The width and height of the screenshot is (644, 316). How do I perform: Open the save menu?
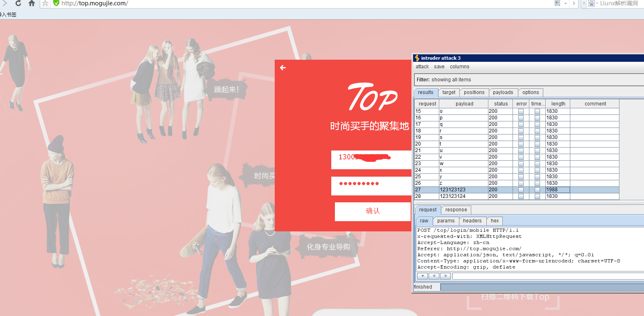pos(439,67)
